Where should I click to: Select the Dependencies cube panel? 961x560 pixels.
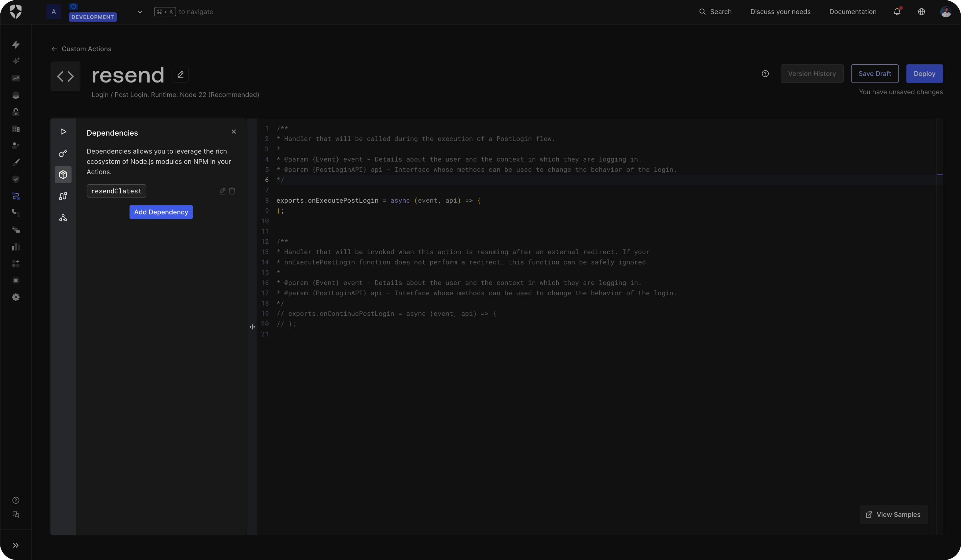(63, 175)
